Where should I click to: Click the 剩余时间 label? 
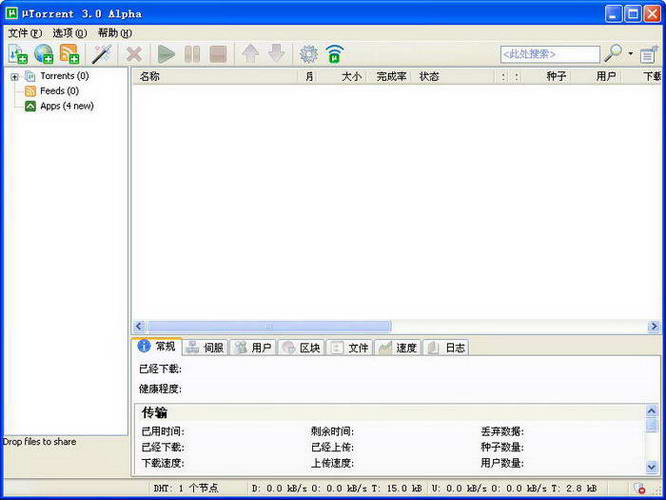coord(332,432)
